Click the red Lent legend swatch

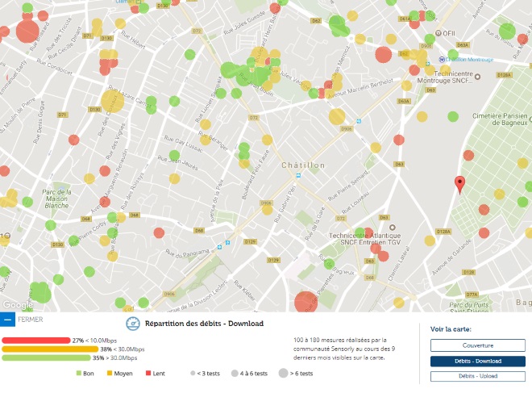(148, 374)
